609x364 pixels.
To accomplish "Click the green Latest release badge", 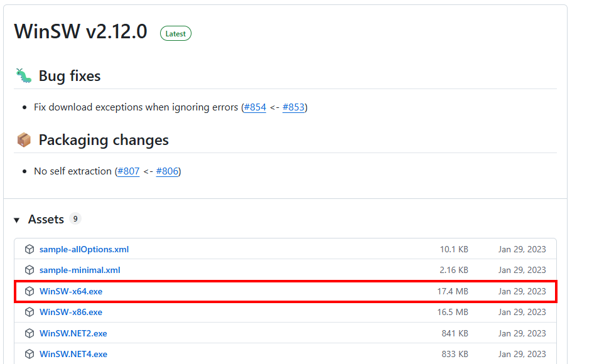I will coord(175,33).
